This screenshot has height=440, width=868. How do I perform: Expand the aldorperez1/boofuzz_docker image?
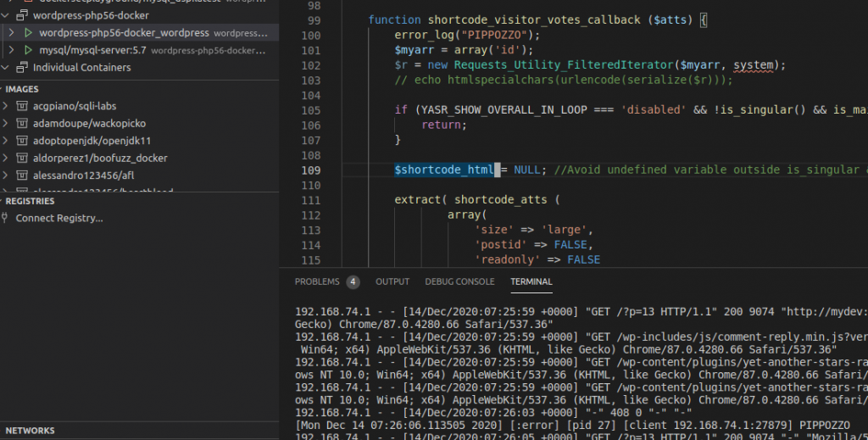(x=5, y=158)
